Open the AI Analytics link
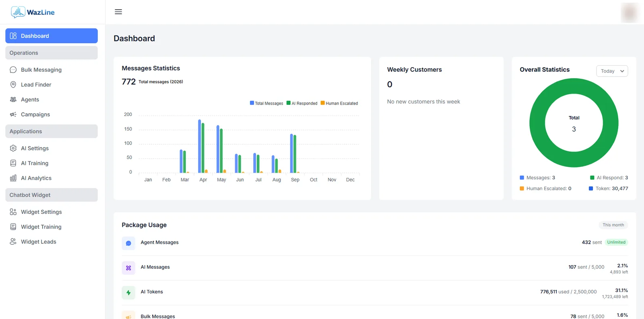The width and height of the screenshot is (644, 319). point(52,178)
